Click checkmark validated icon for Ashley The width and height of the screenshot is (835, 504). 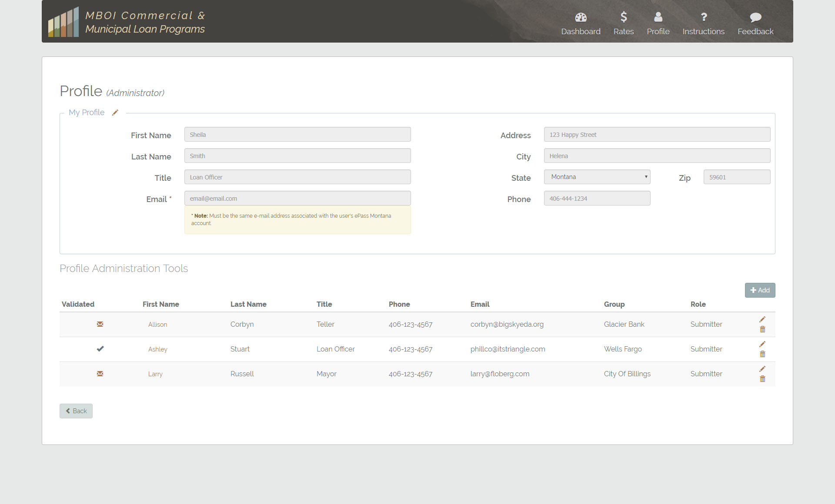100,348
